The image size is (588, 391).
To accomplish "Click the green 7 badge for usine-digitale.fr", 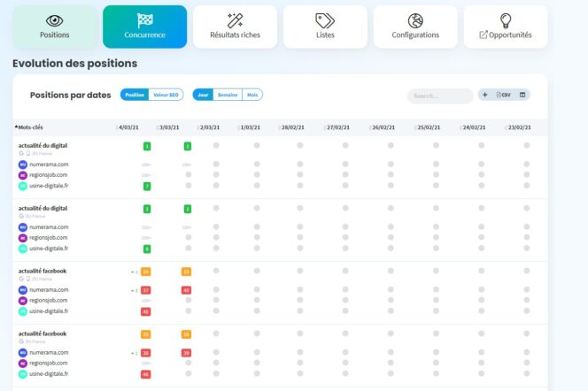I will point(147,186).
